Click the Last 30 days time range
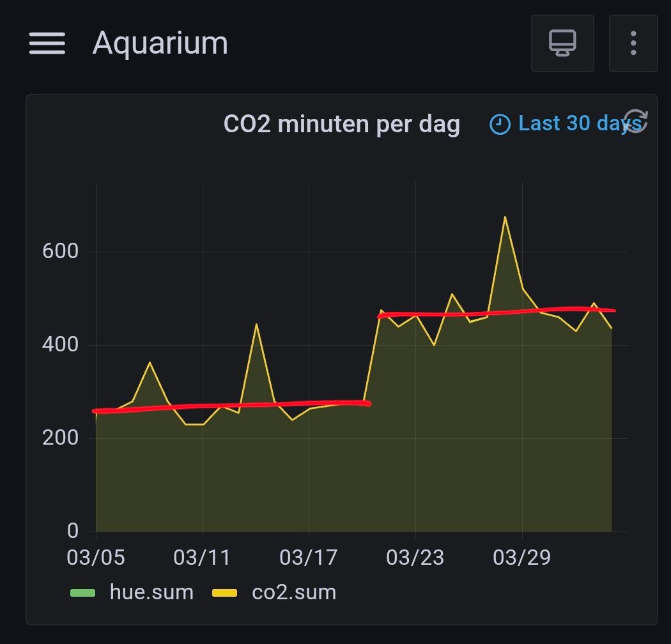Image resolution: width=671 pixels, height=644 pixels. [578, 123]
